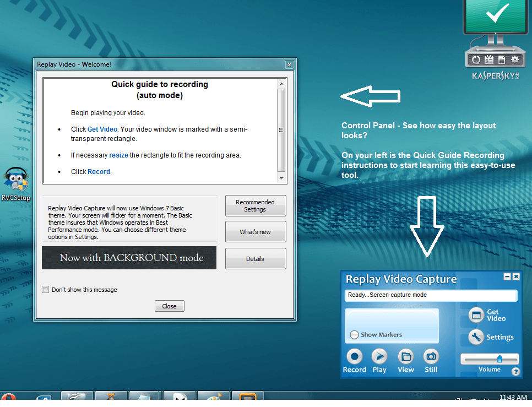Open help via the question mark icon
Viewport: 532px width, 407px height.
515,371
